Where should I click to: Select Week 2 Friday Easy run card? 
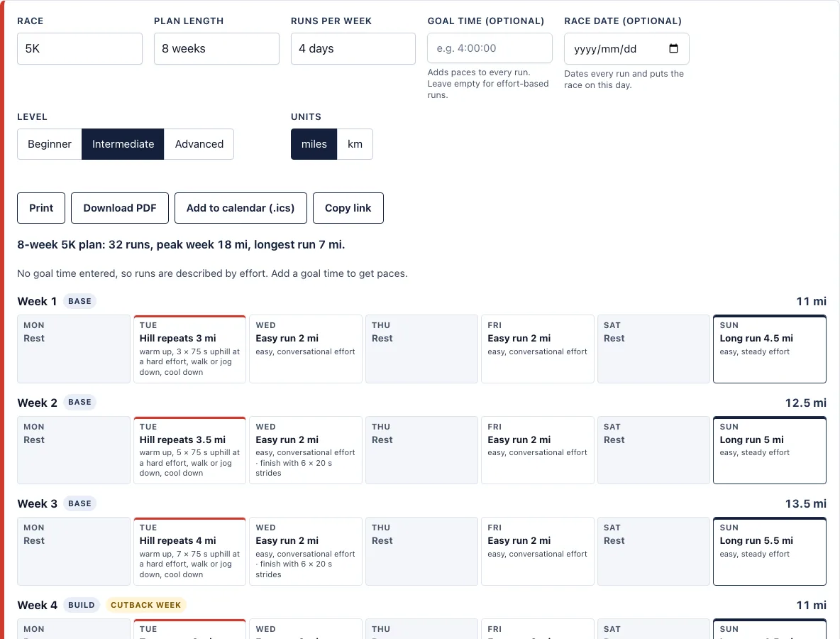(x=537, y=450)
